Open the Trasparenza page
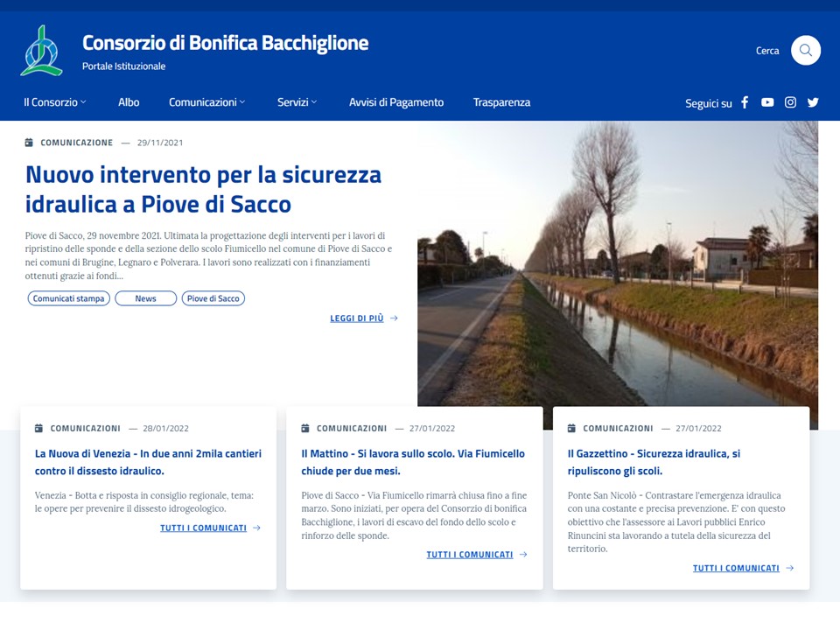Screen dimensions: 840x630 pyautogui.click(x=501, y=102)
